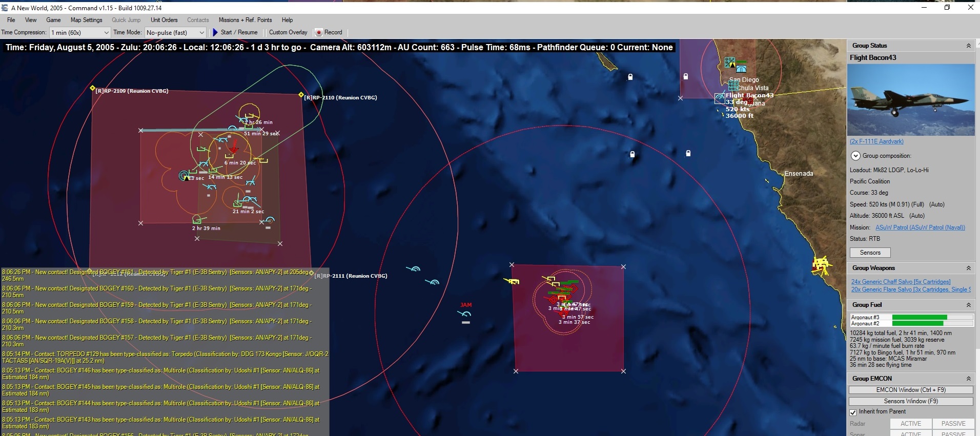
Task: Set Radar EMCON to PASSIVE
Action: [953, 424]
